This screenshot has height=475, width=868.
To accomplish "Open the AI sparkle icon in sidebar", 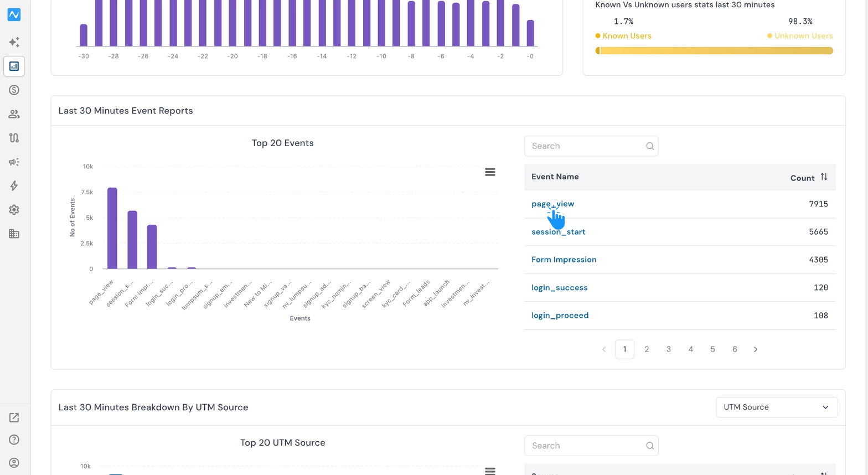I will [14, 42].
